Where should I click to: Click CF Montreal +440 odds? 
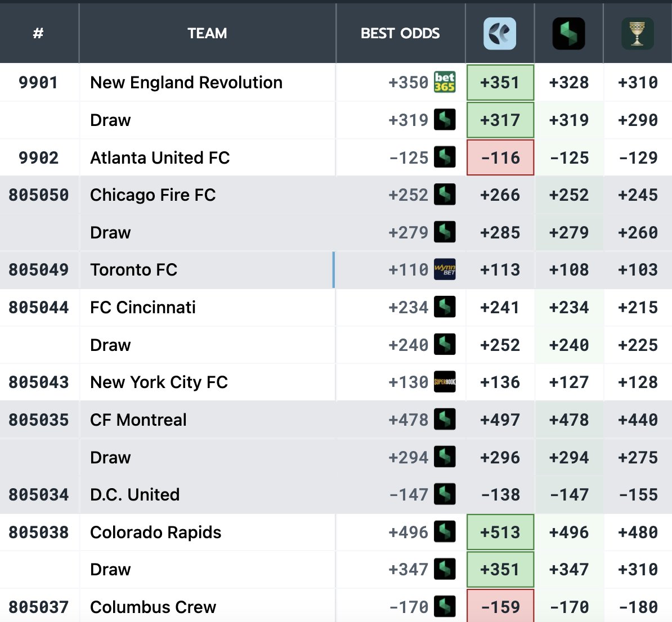tap(638, 420)
